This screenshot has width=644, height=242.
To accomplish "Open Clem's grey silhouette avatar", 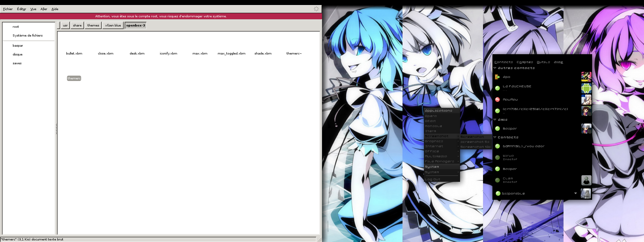I will point(586,180).
